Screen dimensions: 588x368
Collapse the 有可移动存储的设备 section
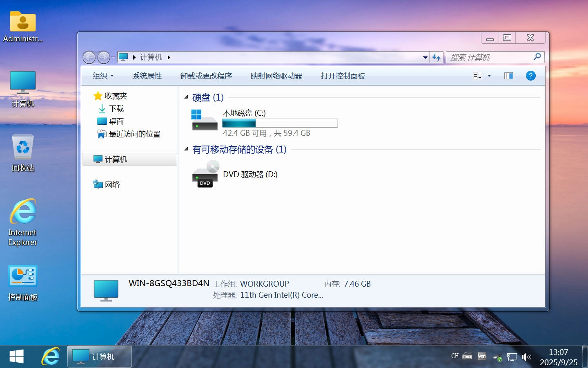click(x=186, y=150)
